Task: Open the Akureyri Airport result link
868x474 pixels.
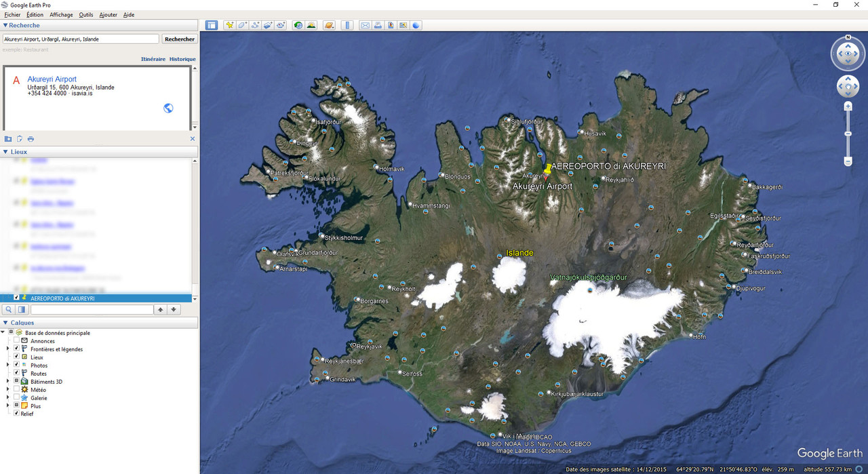Action: [x=52, y=79]
